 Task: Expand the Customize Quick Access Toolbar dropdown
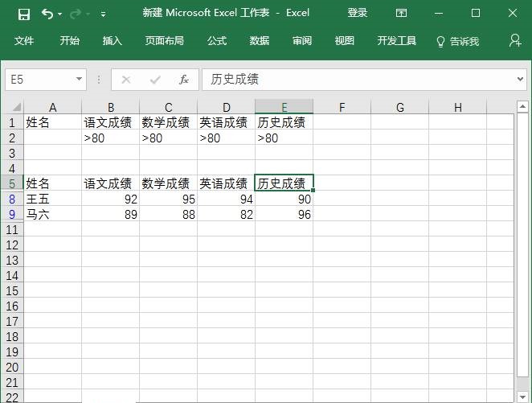[103, 14]
